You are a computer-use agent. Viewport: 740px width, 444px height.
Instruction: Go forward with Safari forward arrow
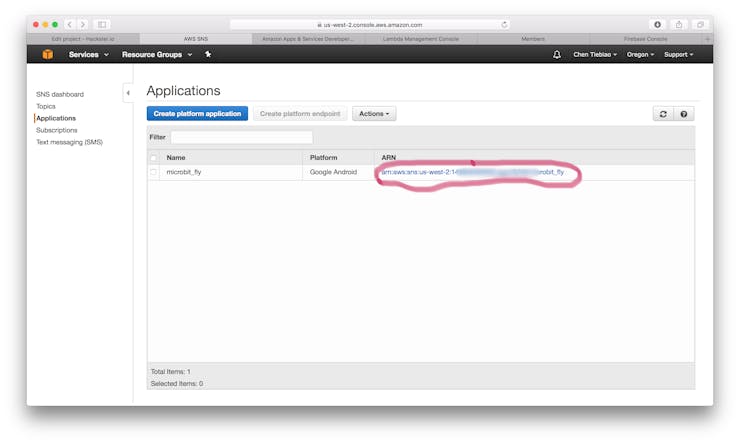coord(83,24)
